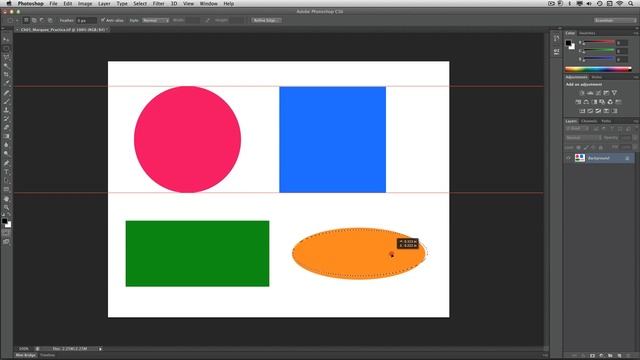
Task: Select the Path Selection tool
Action: 6,181
